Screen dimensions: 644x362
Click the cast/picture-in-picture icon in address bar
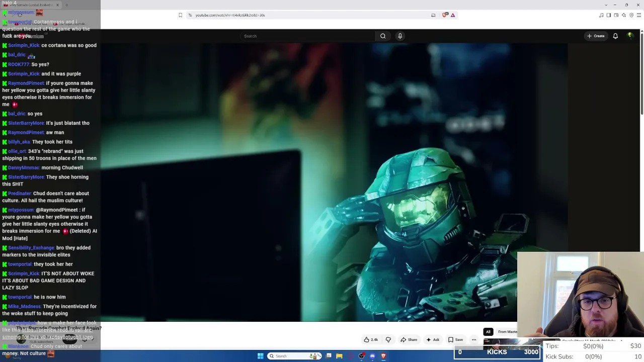point(433,15)
